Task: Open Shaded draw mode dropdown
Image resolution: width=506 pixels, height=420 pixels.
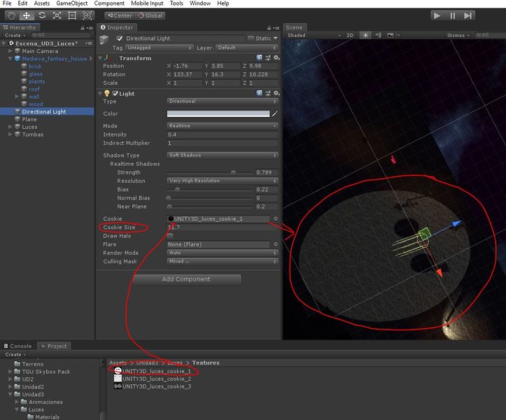Action: click(x=314, y=35)
